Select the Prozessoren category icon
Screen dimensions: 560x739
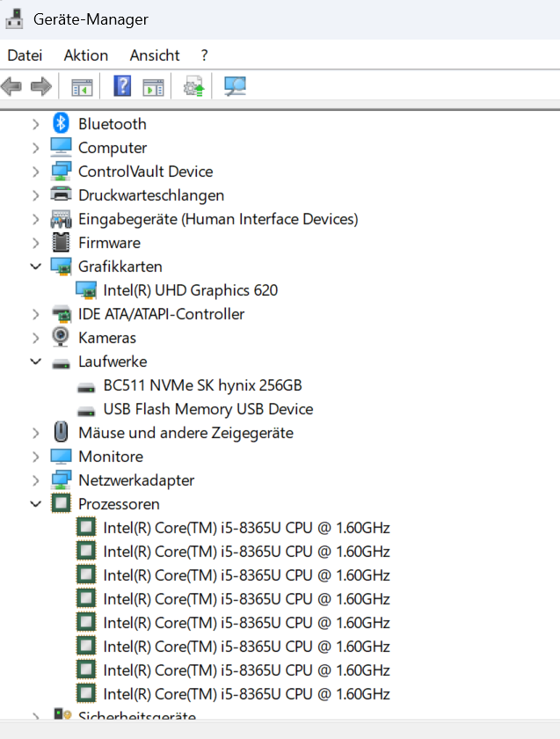point(61,503)
